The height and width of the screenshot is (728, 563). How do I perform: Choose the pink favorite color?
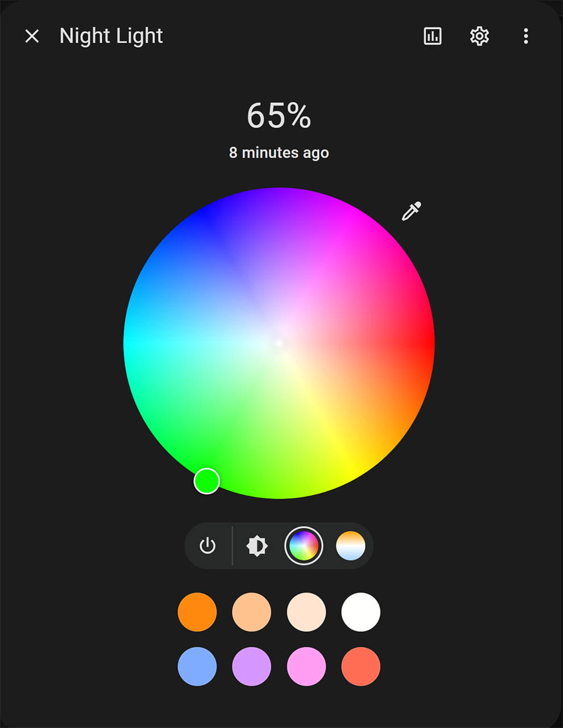click(x=307, y=667)
